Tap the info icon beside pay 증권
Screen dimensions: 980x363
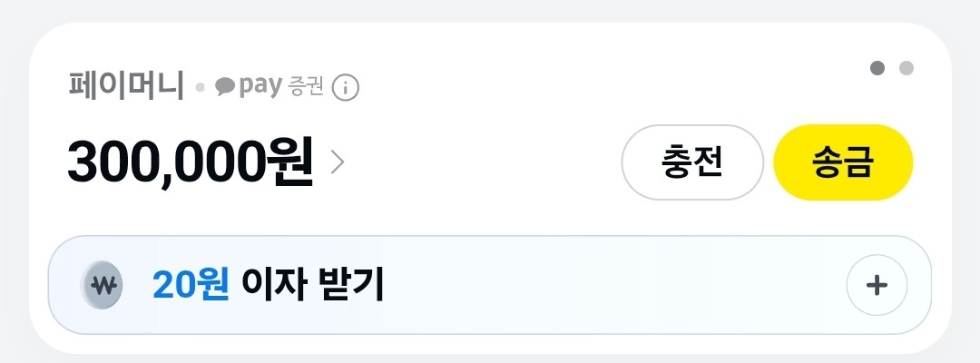pos(346,88)
